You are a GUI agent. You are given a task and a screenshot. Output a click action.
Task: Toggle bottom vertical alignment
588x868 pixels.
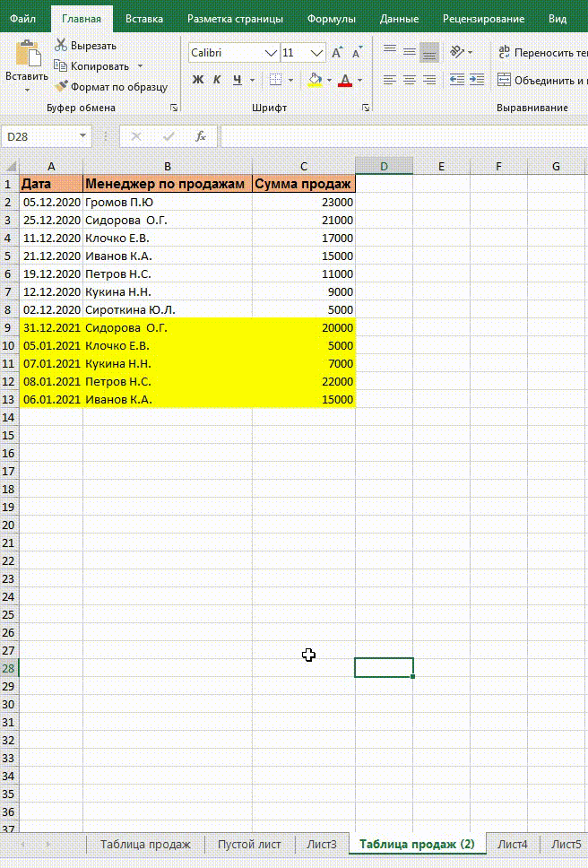[x=429, y=52]
